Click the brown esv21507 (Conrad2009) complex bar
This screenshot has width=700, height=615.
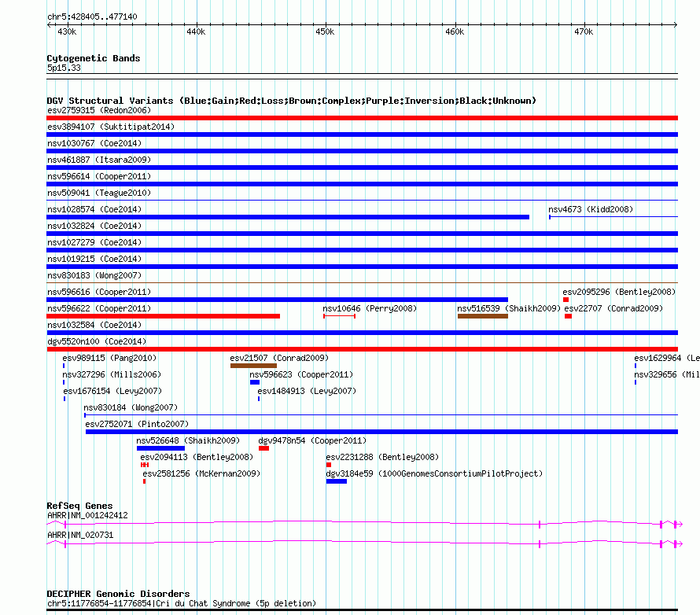253,366
